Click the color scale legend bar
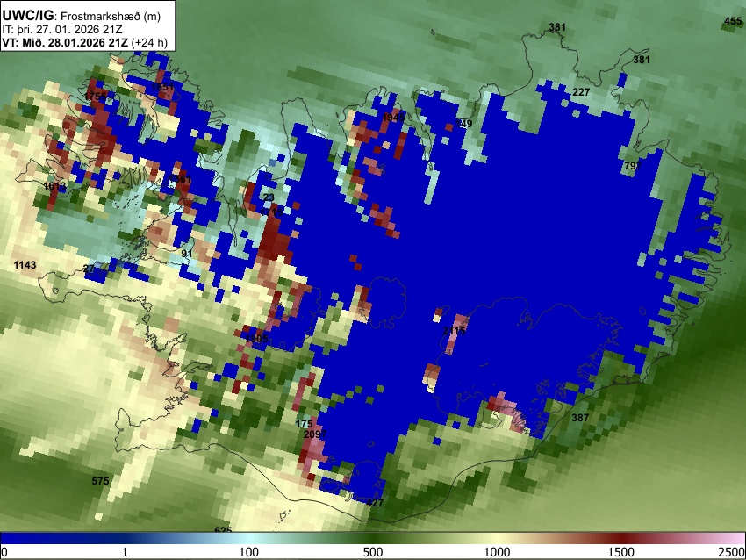 click(x=373, y=539)
